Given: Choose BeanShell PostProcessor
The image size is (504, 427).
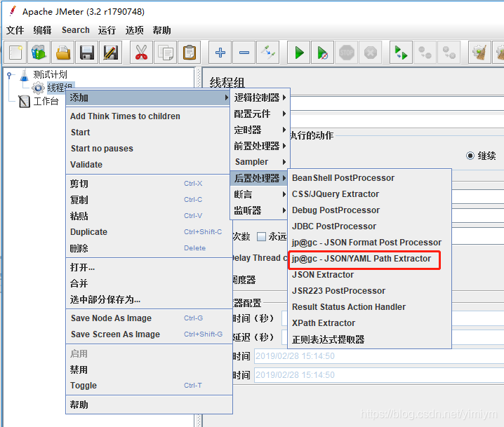Looking at the screenshot, I should click(x=369, y=178).
